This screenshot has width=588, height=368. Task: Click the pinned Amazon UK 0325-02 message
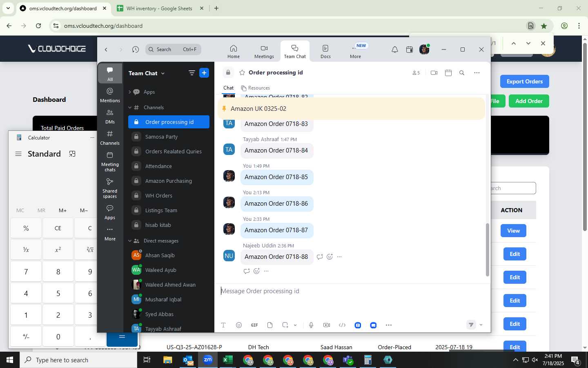pos(352,109)
